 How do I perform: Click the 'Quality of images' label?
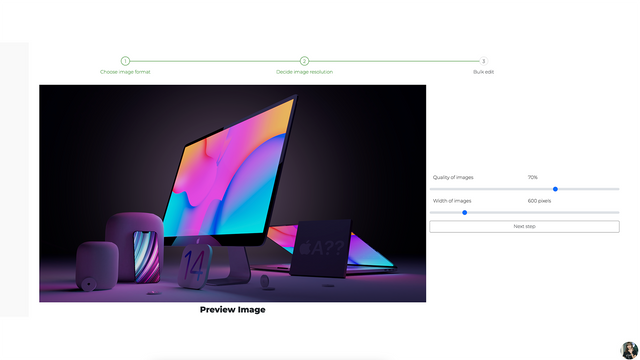tap(453, 178)
